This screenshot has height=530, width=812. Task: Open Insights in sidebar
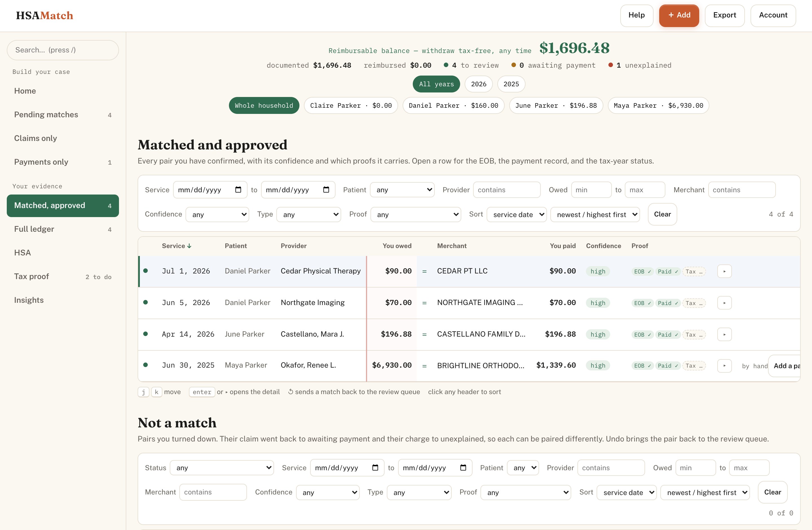click(x=63, y=300)
